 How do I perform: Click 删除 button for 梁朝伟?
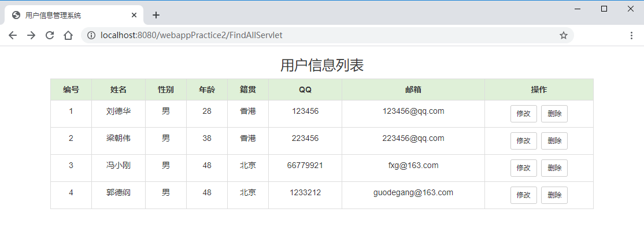coord(554,141)
